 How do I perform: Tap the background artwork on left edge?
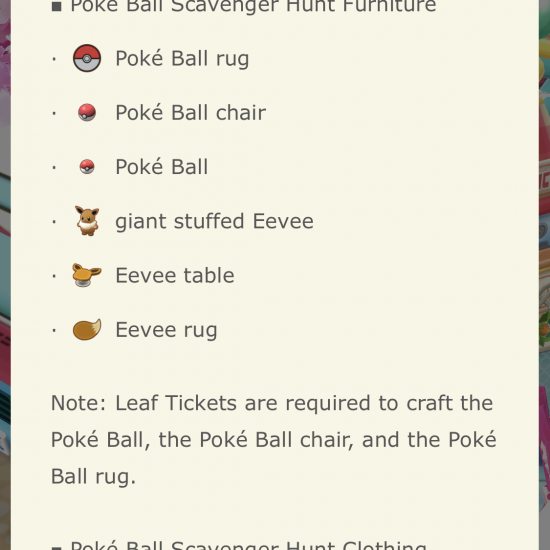tap(5, 275)
